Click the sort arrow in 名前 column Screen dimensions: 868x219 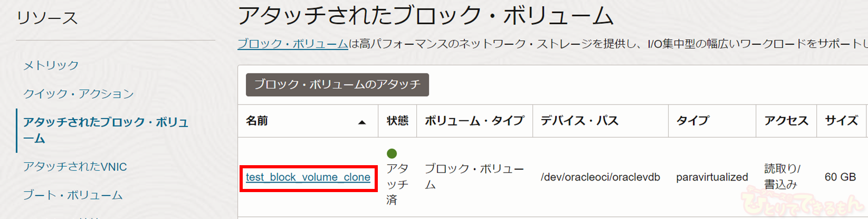(362, 122)
